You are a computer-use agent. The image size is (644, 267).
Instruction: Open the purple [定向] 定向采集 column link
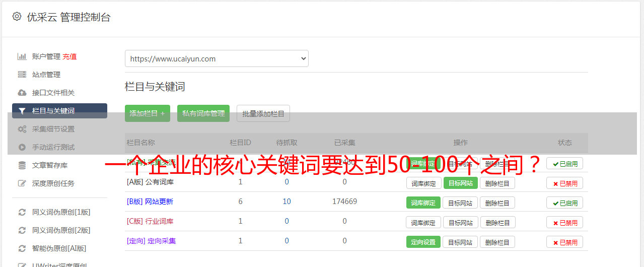coord(151,241)
